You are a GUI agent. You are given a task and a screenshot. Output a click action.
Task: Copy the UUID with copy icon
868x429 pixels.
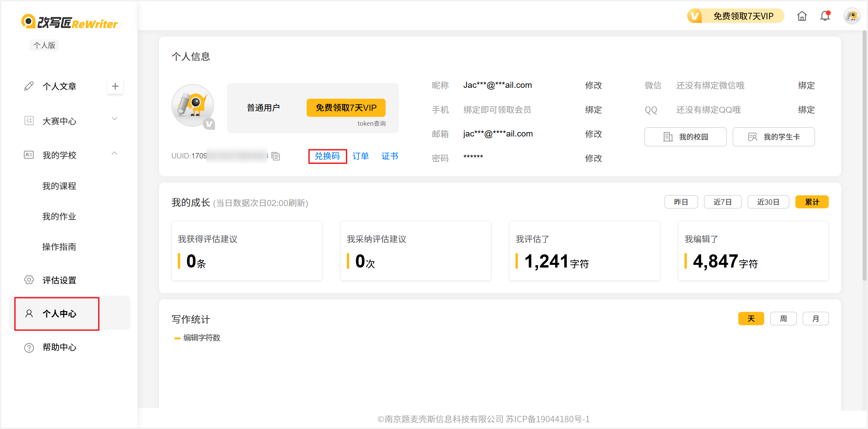click(x=276, y=156)
